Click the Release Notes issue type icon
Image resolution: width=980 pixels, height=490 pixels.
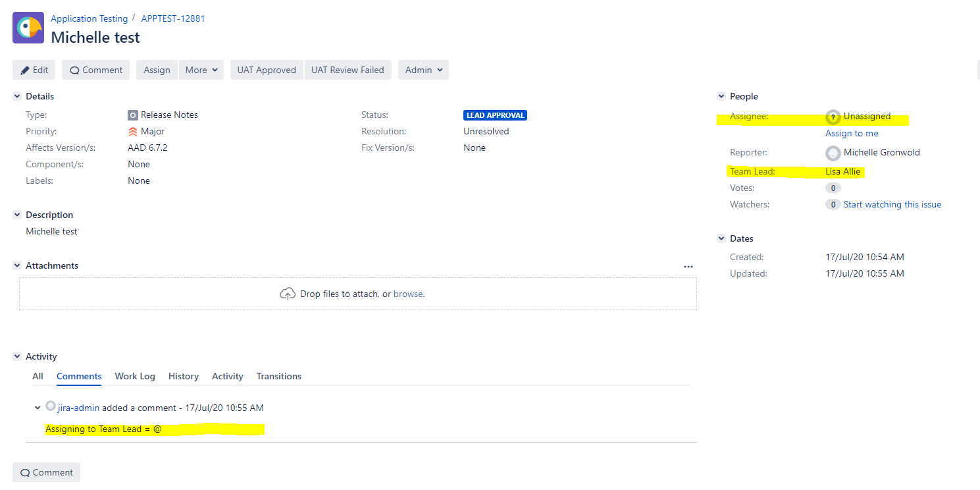tap(133, 115)
